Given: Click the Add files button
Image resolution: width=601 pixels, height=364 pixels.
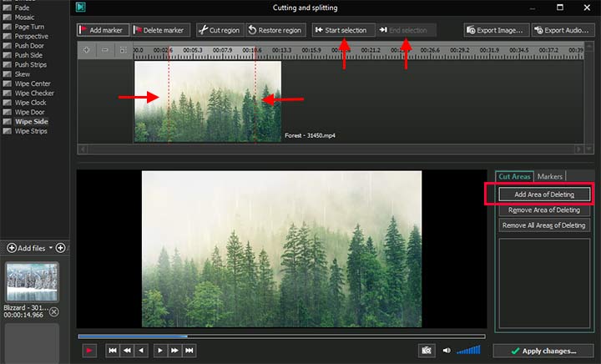Looking at the screenshot, I should tap(26, 248).
